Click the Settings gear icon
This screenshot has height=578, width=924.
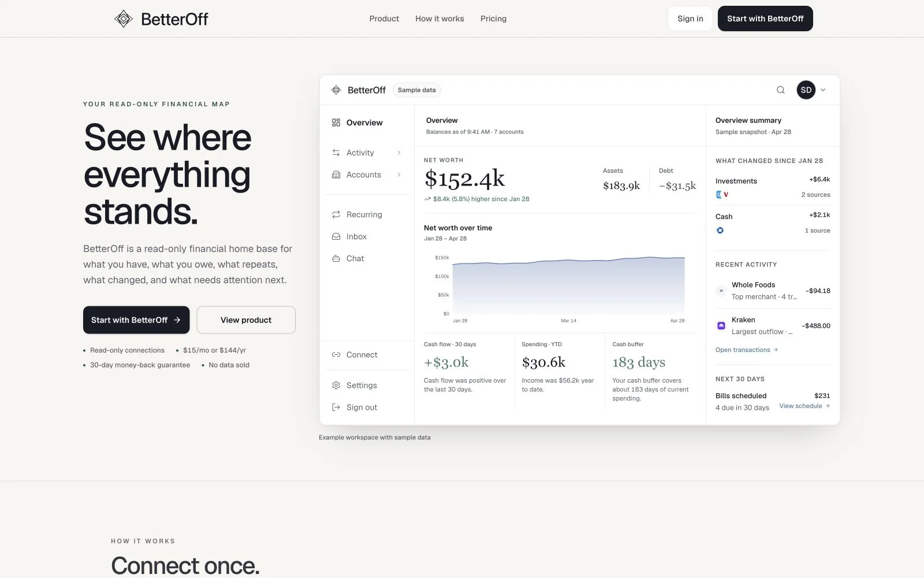point(336,386)
